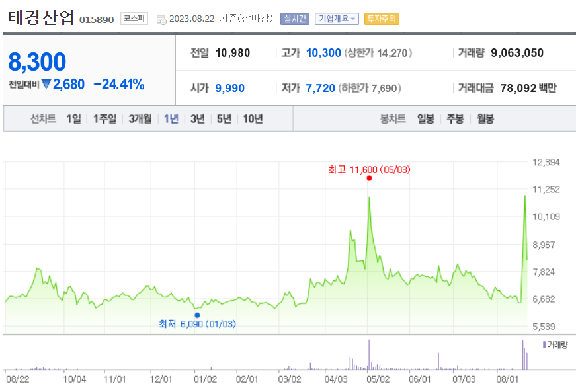Image resolution: width=576 pixels, height=392 pixels.
Task: Click the blue down-triangle price change icon
Action: tap(46, 84)
